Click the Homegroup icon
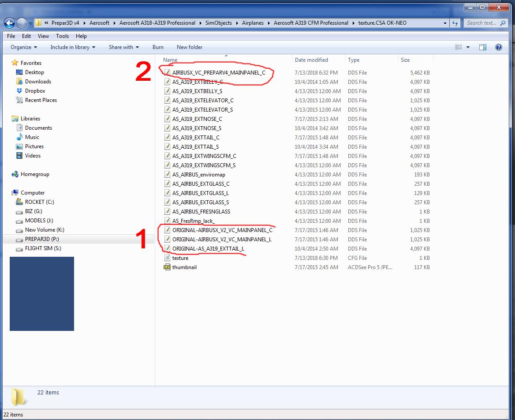This screenshot has width=515, height=420. coord(15,174)
